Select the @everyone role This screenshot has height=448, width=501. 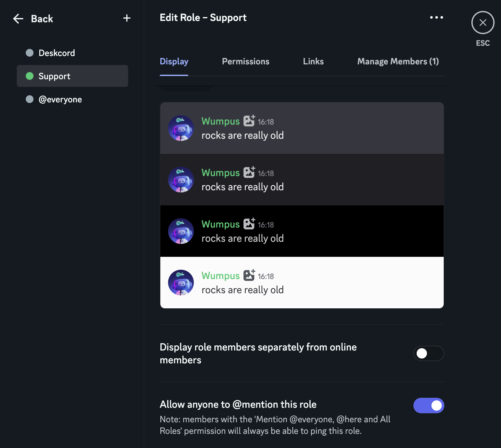[72, 99]
